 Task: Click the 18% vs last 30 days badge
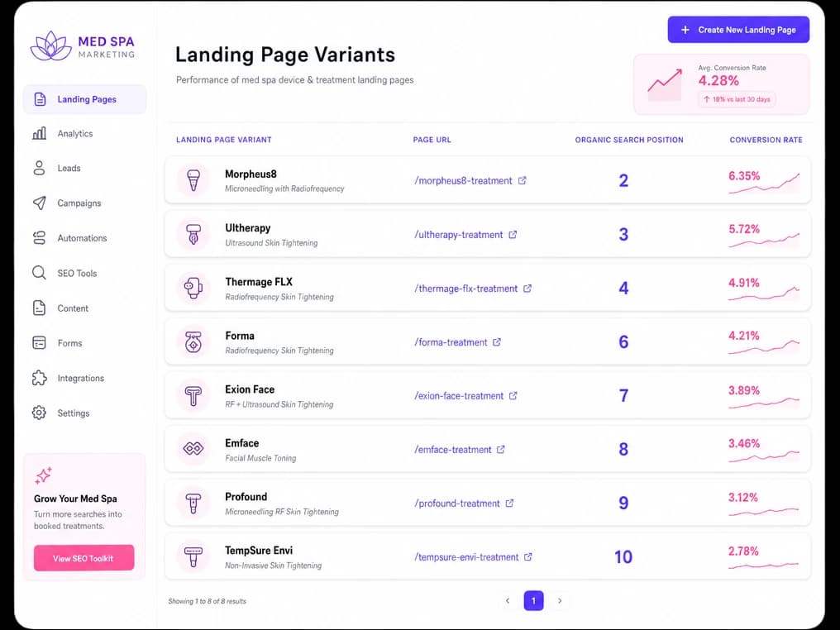[737, 99]
